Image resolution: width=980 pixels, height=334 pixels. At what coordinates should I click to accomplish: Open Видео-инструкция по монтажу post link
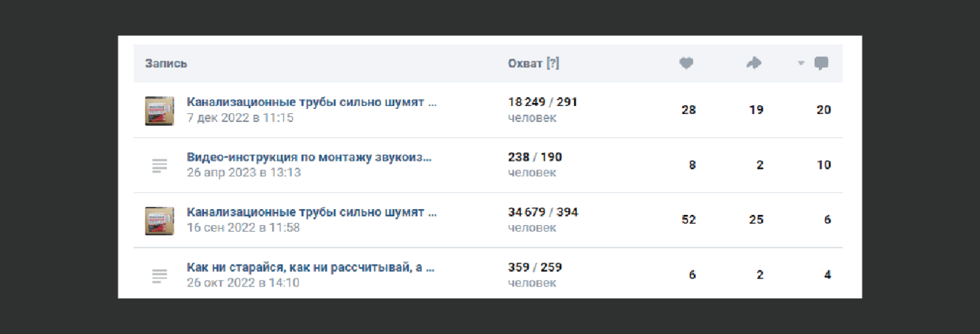[309, 157]
